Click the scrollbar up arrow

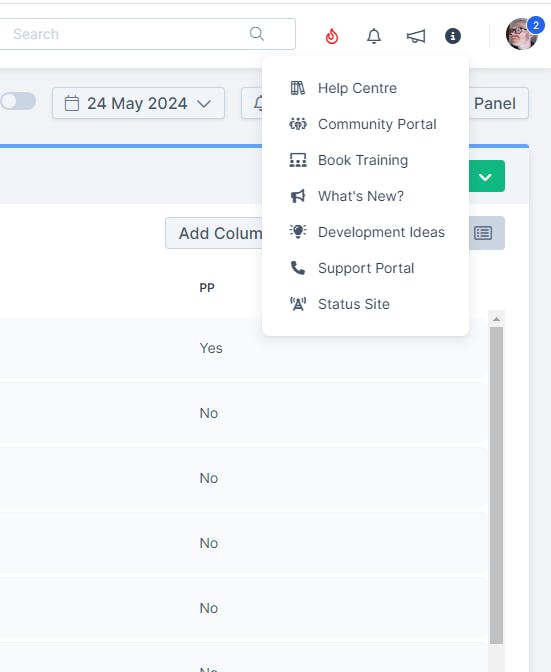496,319
